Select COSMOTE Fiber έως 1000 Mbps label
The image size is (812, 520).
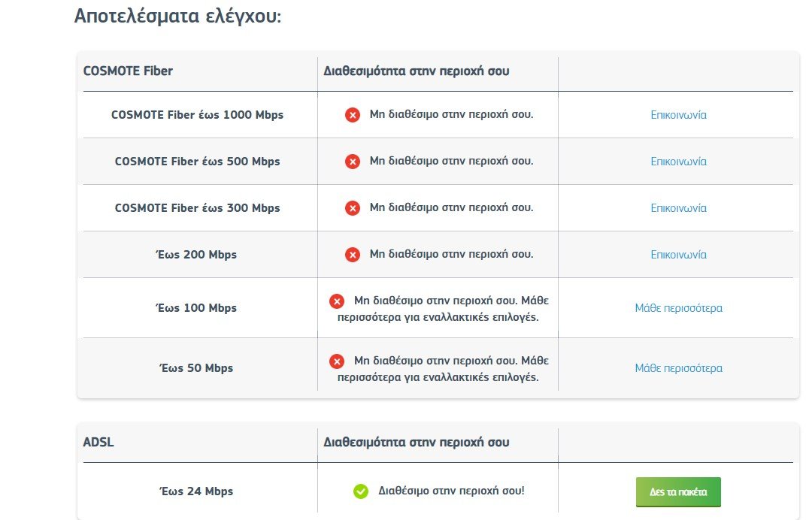coord(197,115)
